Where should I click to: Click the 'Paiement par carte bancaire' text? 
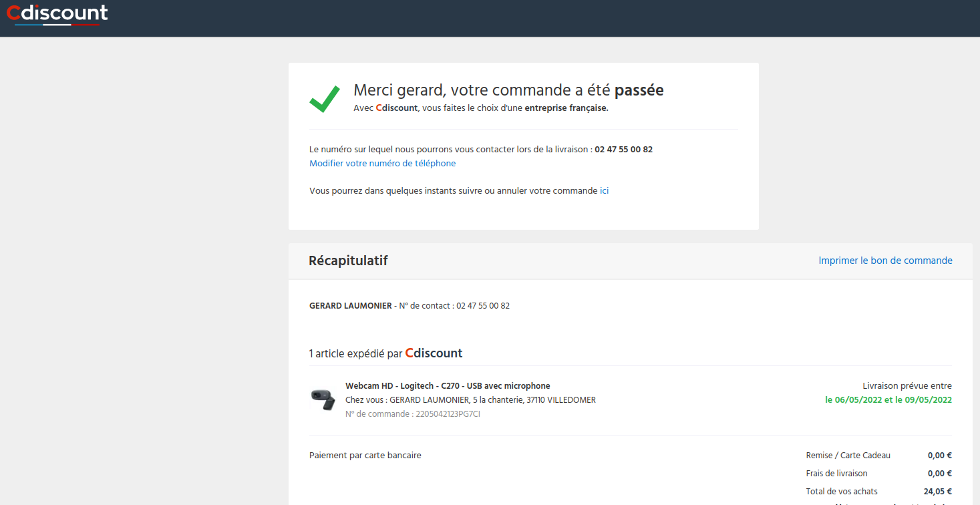point(365,456)
